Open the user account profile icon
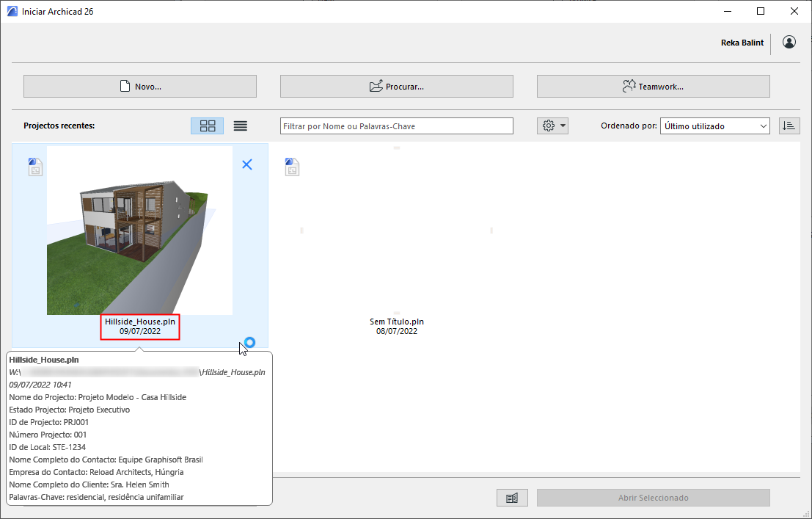The width and height of the screenshot is (812, 519). [789, 42]
